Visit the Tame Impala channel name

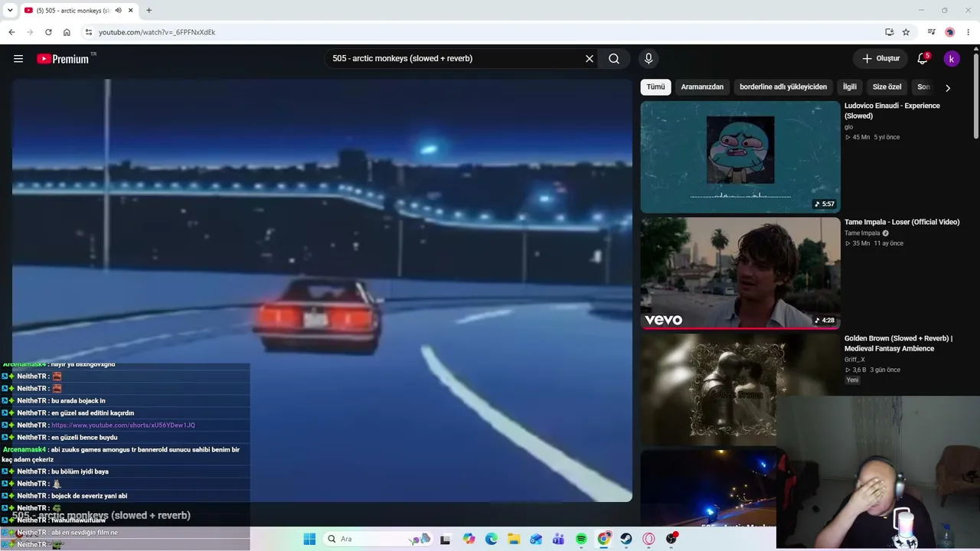(862, 233)
